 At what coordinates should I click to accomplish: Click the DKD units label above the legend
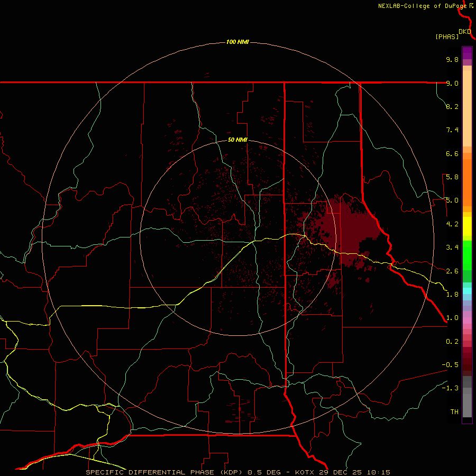[465, 31]
